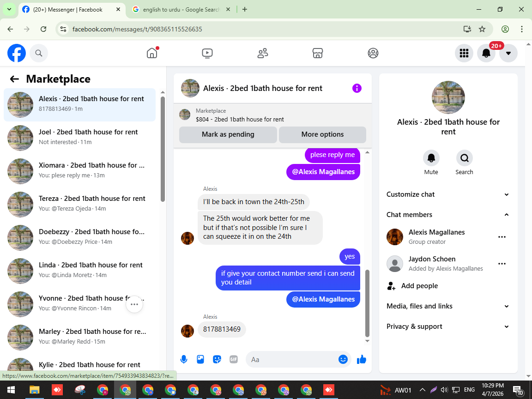The image size is (532, 399).
Task: Open the nine-dot Menu grid icon
Action: (x=464, y=53)
